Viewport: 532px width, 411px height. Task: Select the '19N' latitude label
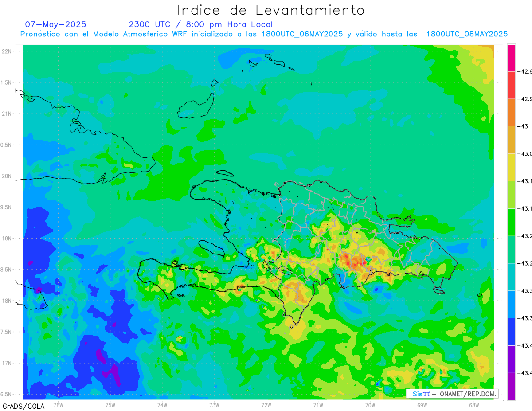8,239
